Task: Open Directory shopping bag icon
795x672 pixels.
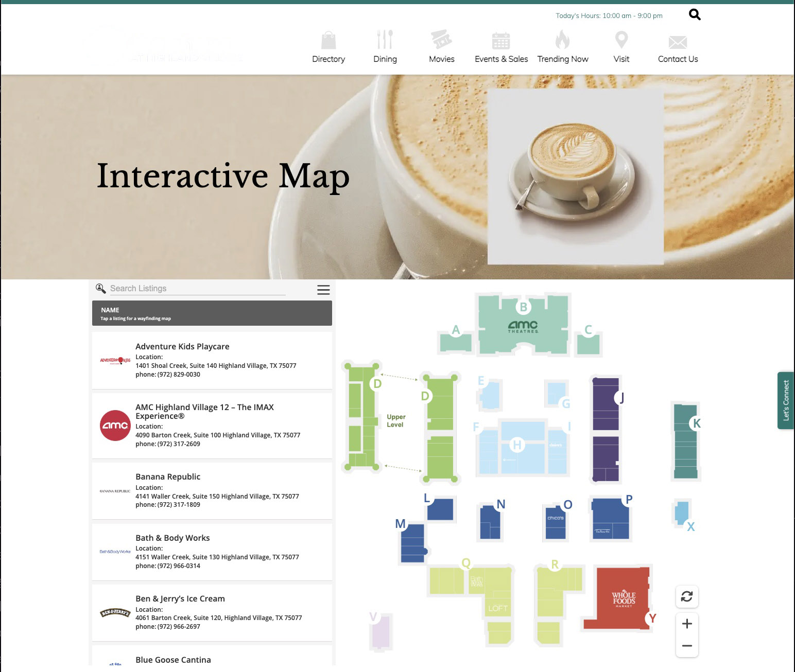Action: click(329, 40)
